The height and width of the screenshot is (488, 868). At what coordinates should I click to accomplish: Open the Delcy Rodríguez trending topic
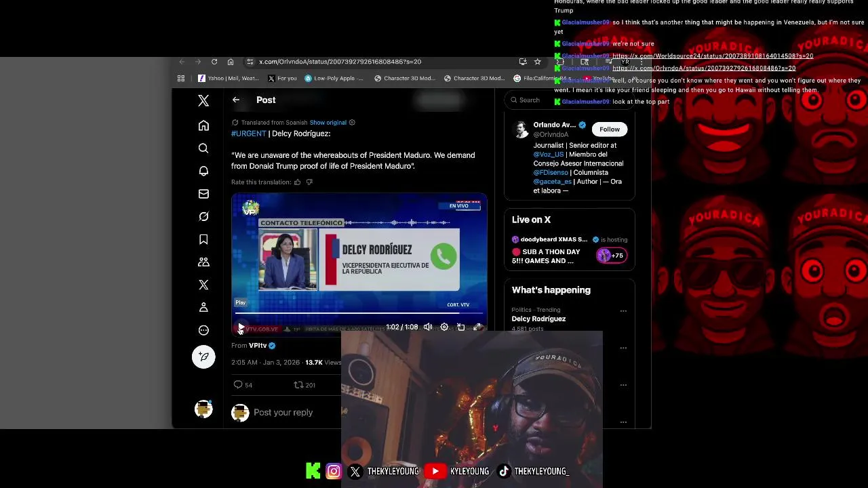click(x=538, y=319)
